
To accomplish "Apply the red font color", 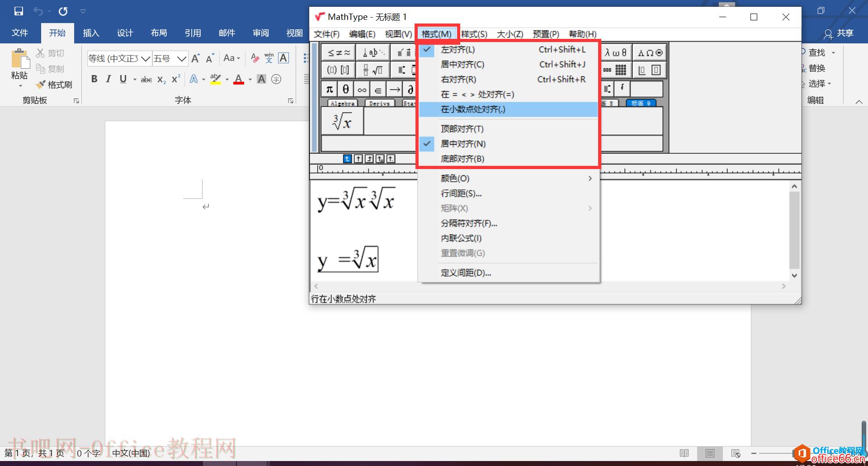I will 239,79.
